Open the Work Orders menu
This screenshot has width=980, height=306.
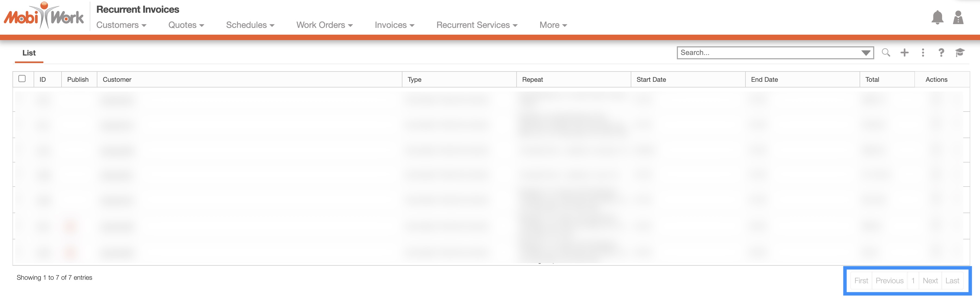[324, 25]
